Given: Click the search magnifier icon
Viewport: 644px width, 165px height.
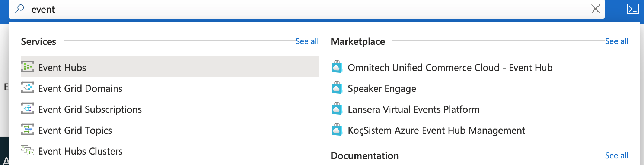Looking at the screenshot, I should click(x=19, y=9).
